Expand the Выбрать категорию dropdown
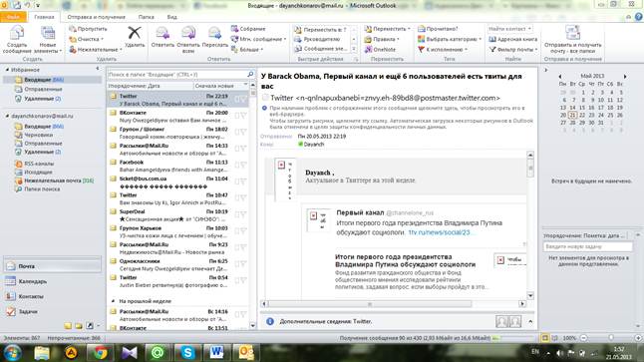 coord(450,39)
